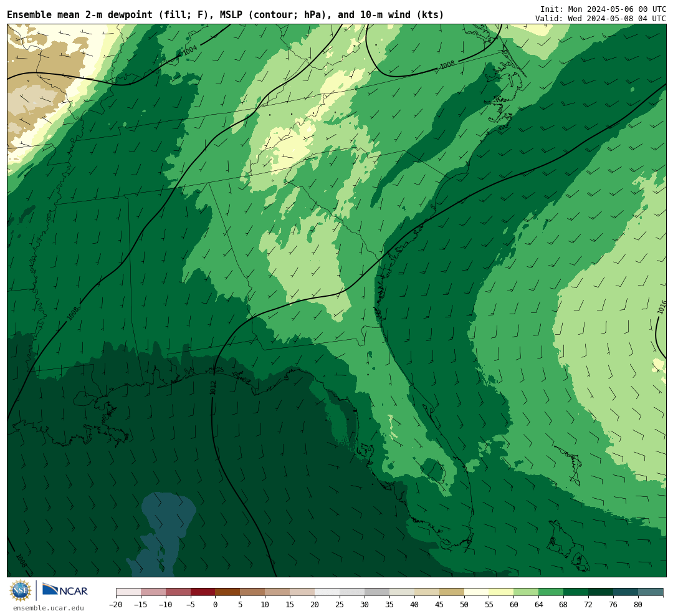Click the Init date text line
673x616 pixels.
pos(603,9)
